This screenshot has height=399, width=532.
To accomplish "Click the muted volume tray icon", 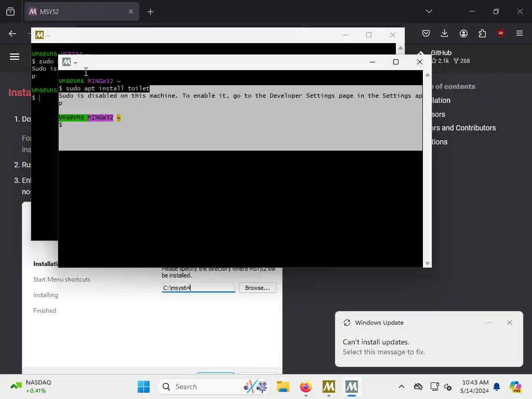I will pyautogui.click(x=447, y=387).
